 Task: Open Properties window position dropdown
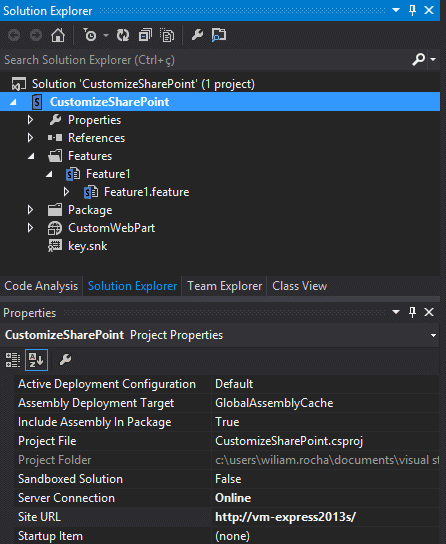click(x=396, y=312)
